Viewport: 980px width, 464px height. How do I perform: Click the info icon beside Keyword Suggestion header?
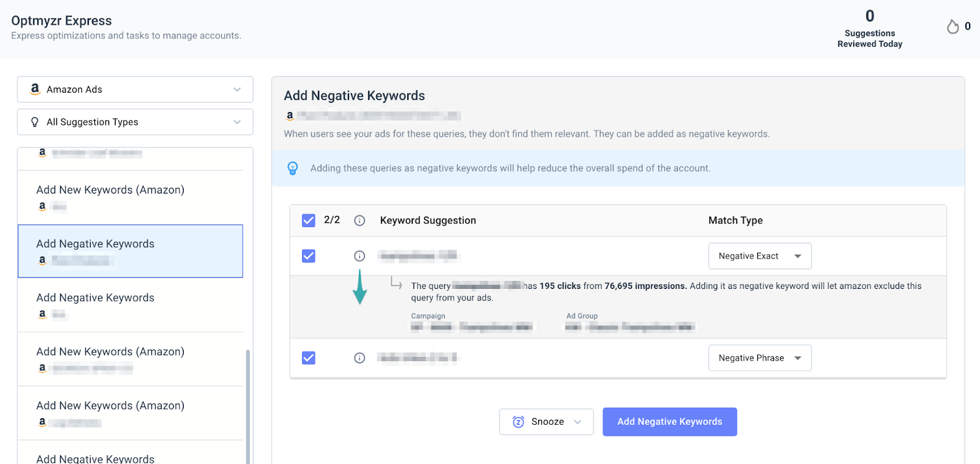[x=360, y=220]
